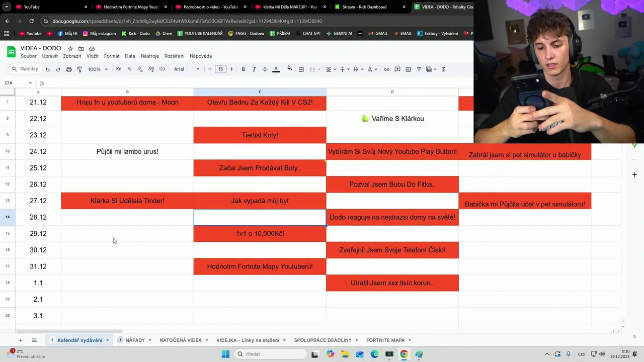Apply percent number format
644x362 pixels.
pos(129,69)
